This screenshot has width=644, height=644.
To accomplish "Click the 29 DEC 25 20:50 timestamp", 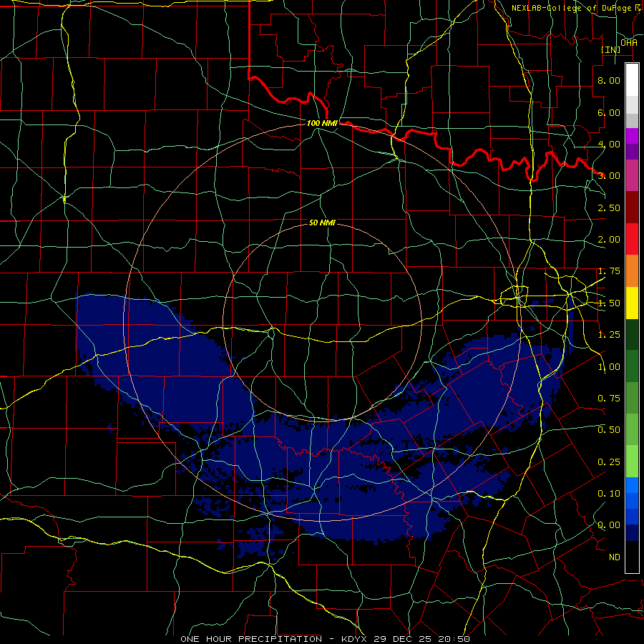I will tap(423, 639).
